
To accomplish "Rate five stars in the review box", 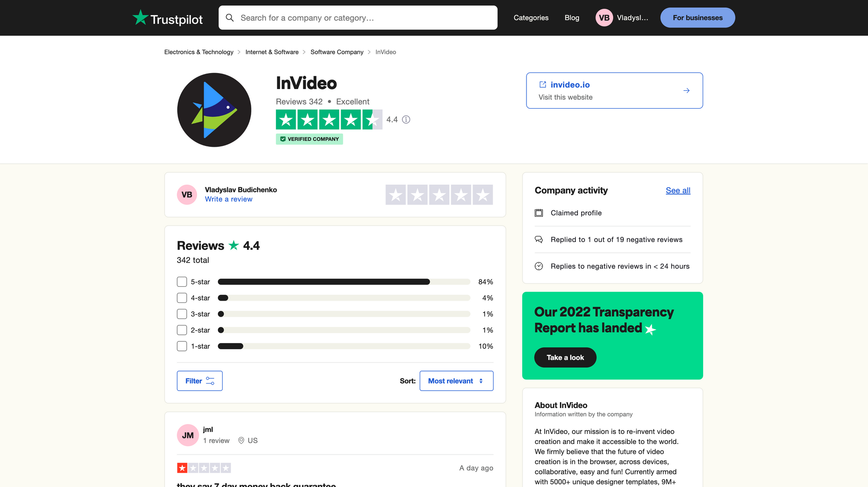I will tap(483, 195).
